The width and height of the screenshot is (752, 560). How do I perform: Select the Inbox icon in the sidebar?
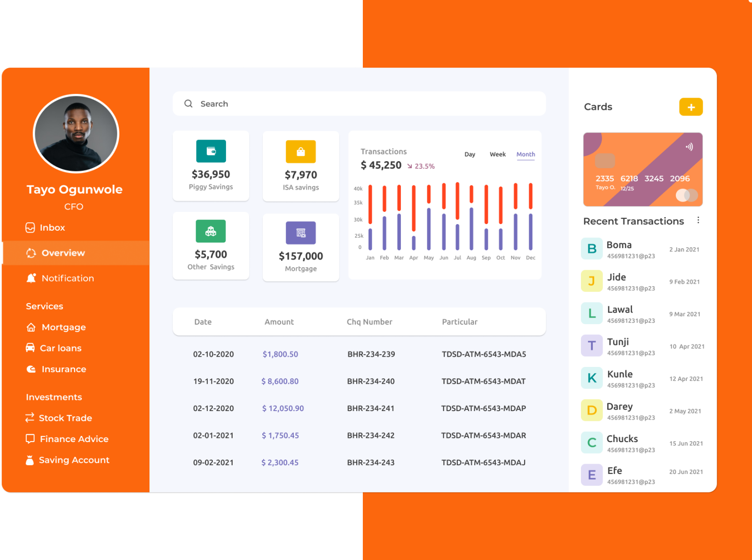[x=30, y=227]
